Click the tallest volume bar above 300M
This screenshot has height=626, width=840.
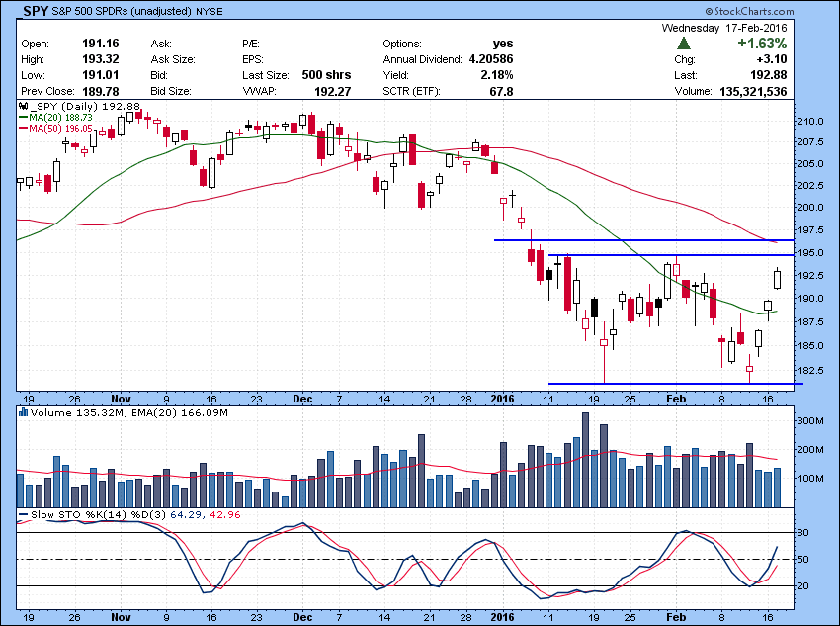click(586, 460)
